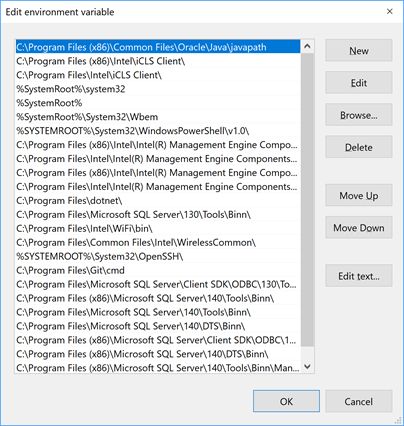Select the Oracle Java javapath entry
The image size is (404, 426).
(x=158, y=47)
